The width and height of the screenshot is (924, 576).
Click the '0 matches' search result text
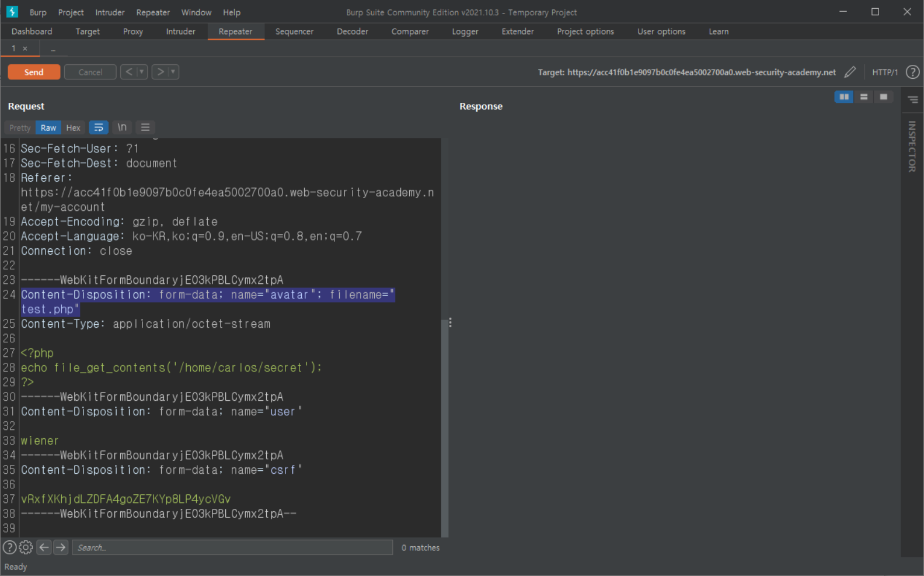[420, 547]
